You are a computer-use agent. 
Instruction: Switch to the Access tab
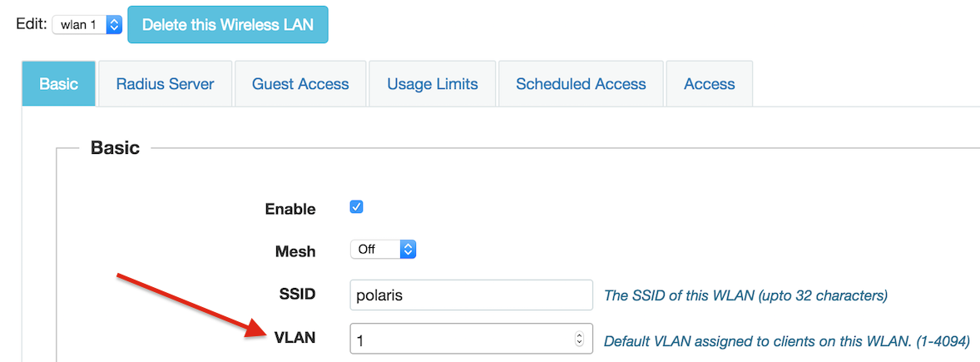[710, 84]
